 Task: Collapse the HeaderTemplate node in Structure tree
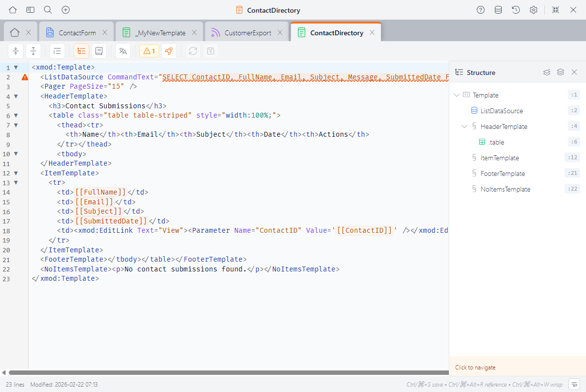click(x=464, y=126)
